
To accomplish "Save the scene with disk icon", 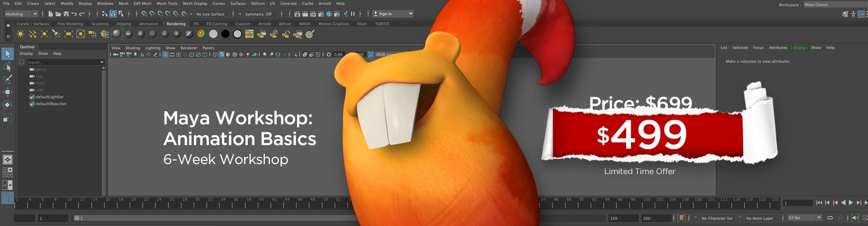I will (66, 14).
